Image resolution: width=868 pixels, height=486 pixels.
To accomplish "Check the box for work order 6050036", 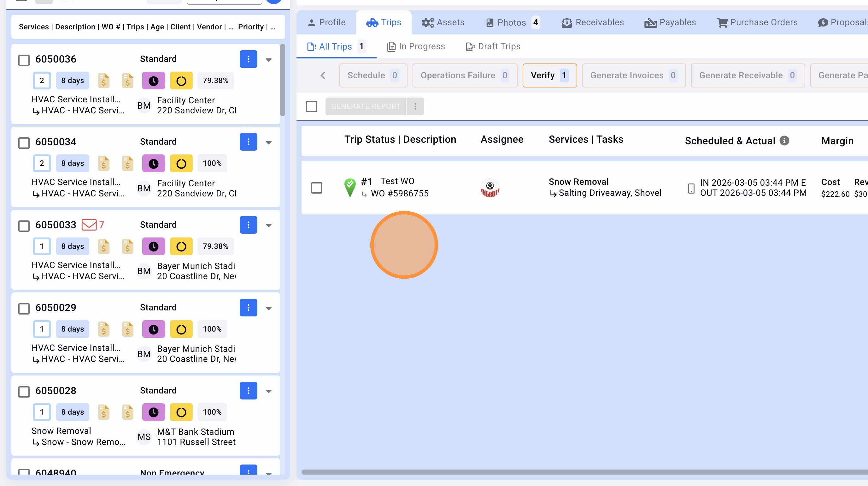I will [24, 60].
